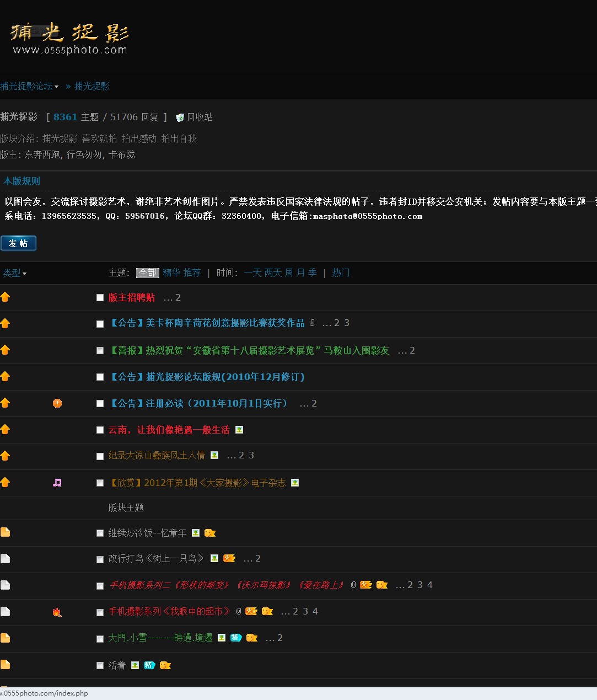Click the 精 digest badge on 大門.小雪 thread

(236, 638)
